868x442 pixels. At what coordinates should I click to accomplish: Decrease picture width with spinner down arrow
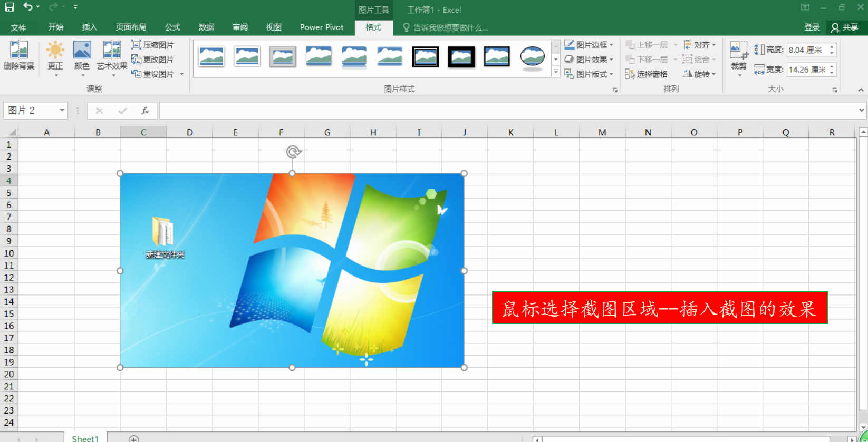(x=832, y=73)
